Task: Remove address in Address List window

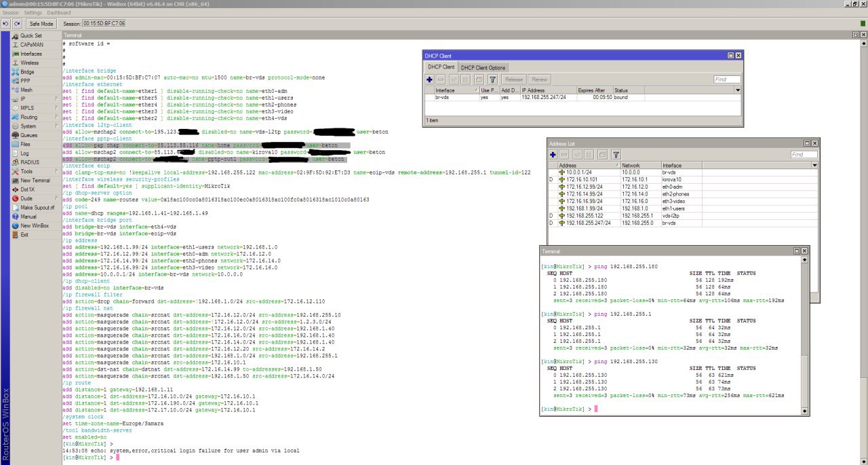Action: [x=564, y=155]
